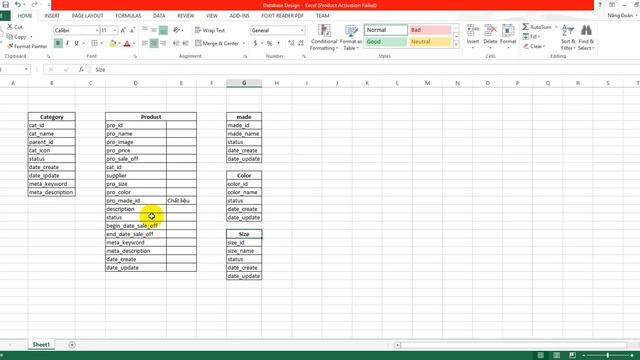This screenshot has width=640, height=360.
Task: Toggle Underline formatting
Action: [76, 43]
